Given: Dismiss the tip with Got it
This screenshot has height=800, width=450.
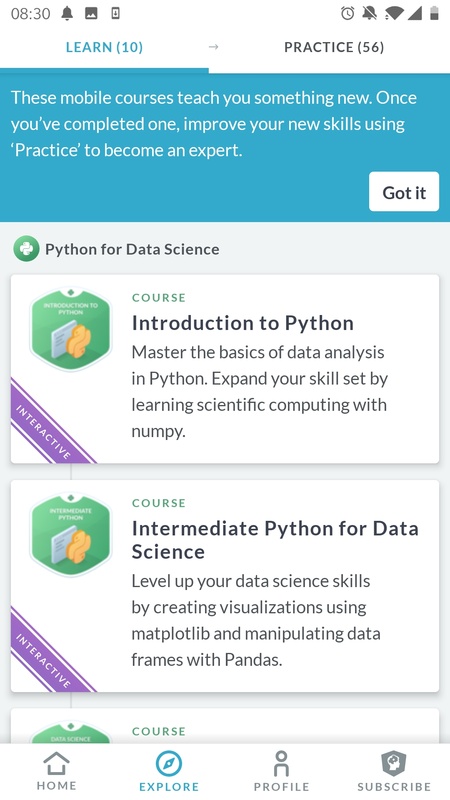Looking at the screenshot, I should click(x=404, y=192).
